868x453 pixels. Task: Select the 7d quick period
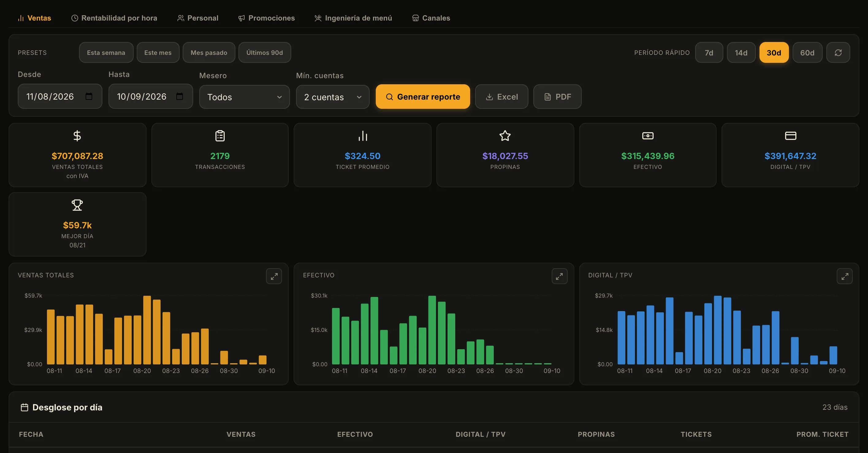click(x=709, y=53)
